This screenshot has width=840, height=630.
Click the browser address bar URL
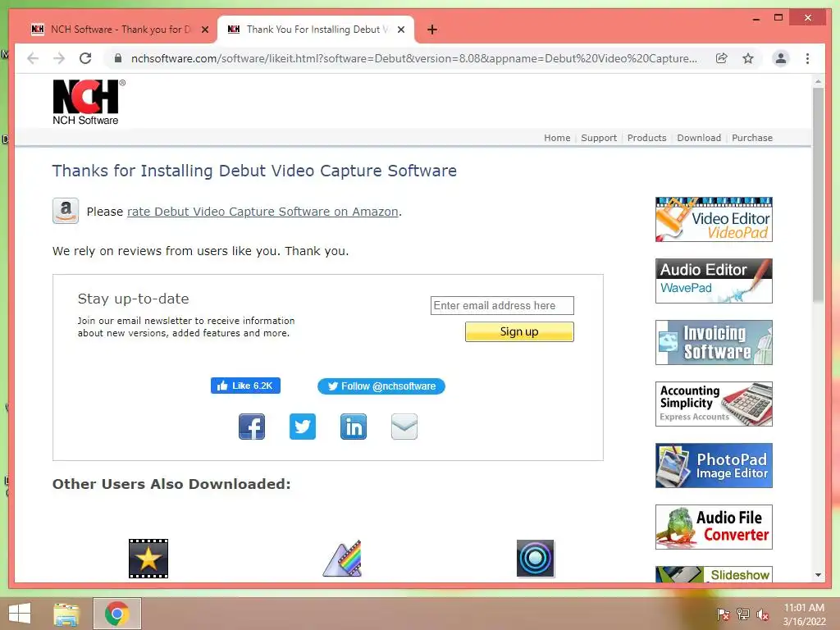click(414, 58)
